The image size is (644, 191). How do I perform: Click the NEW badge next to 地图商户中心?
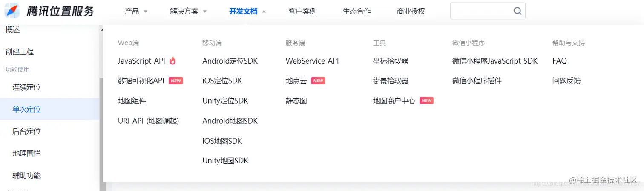pyautogui.click(x=426, y=101)
